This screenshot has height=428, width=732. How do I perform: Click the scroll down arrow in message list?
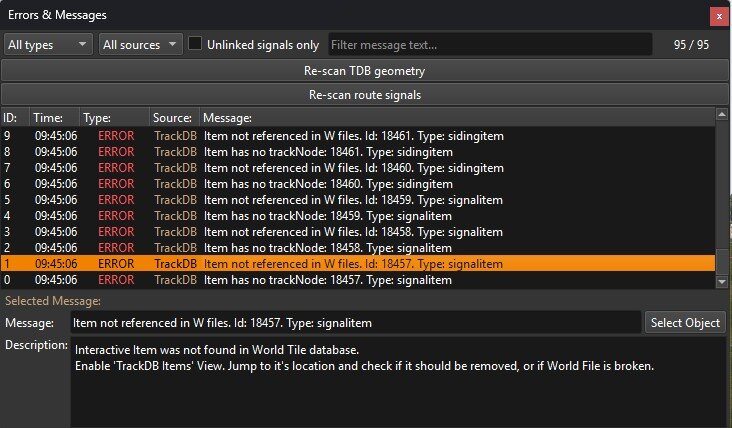(x=722, y=281)
